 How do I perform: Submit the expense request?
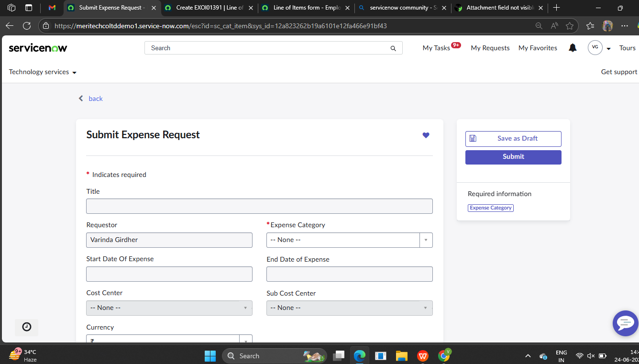coord(513,157)
